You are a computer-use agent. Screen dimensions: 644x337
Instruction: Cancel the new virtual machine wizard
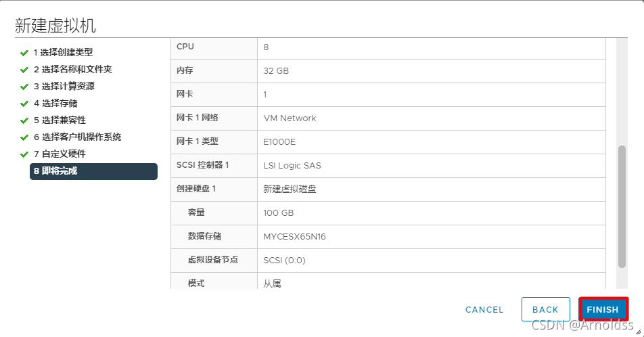tap(484, 310)
